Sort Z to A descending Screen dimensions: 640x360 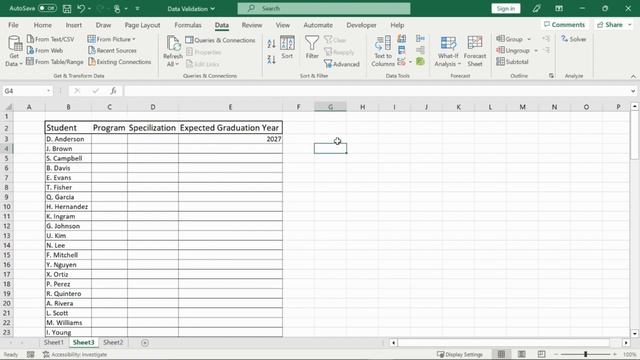[271, 60]
